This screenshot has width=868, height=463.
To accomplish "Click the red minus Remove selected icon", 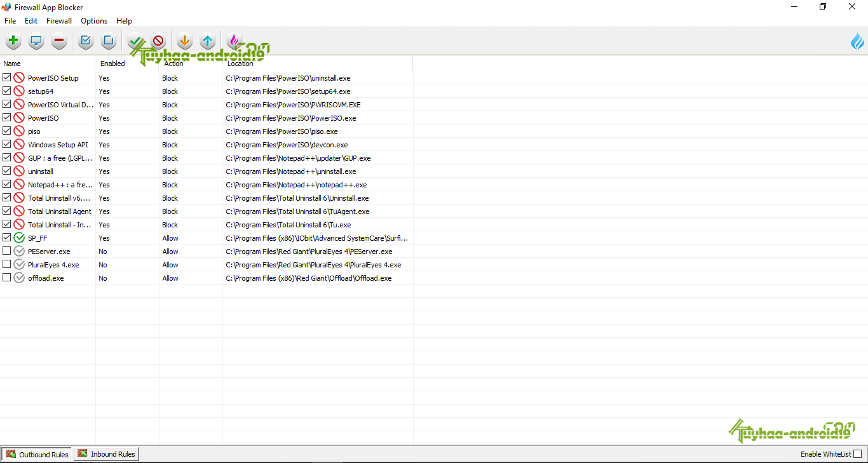I will pos(59,42).
